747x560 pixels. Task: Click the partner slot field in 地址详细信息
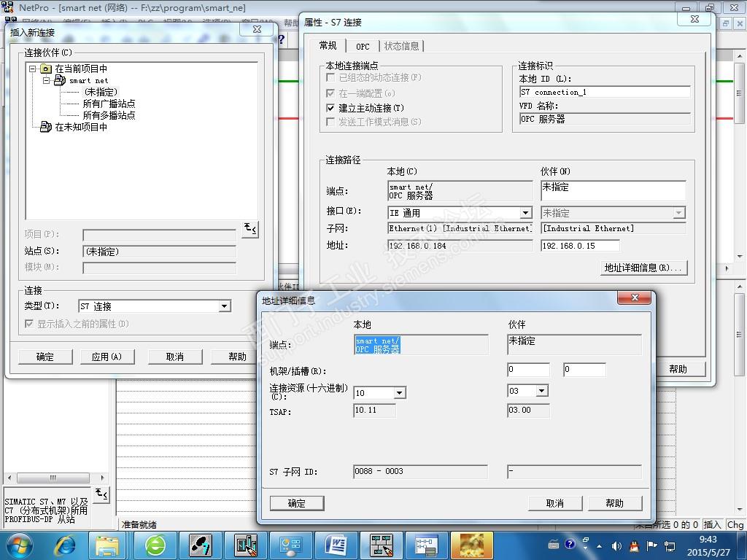pyautogui.click(x=584, y=370)
